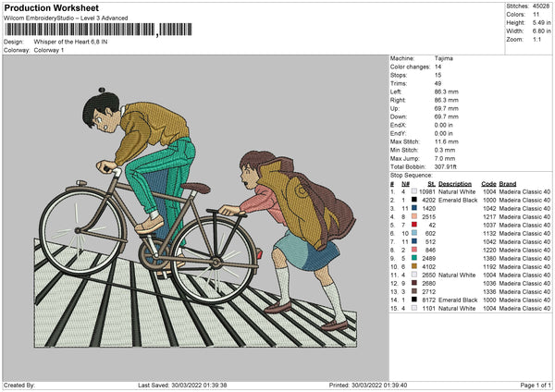Click the color swatch in the 10981-stitch row
Screen dimensions: 555x392
click(414, 191)
